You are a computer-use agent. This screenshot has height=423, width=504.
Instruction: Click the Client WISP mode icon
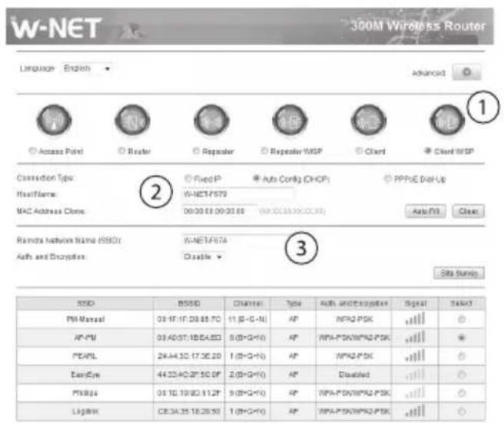[447, 121]
